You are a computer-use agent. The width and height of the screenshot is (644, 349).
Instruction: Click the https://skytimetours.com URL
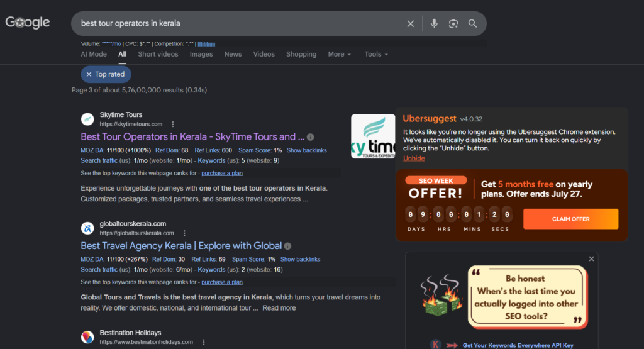tap(131, 124)
